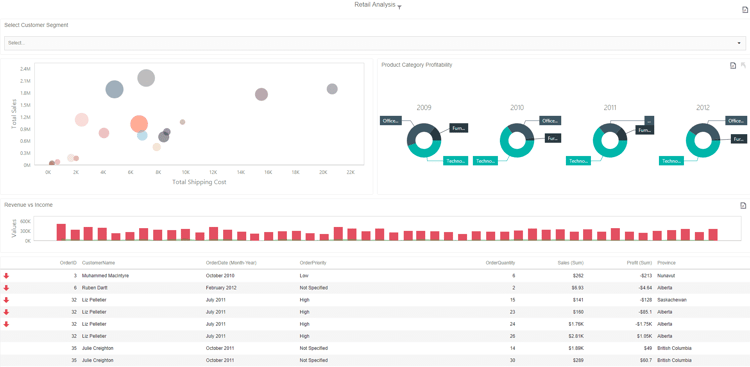The image size is (750, 367).
Task: Select the Muhammed MacIntyre customer cell
Action: pyautogui.click(x=105, y=276)
